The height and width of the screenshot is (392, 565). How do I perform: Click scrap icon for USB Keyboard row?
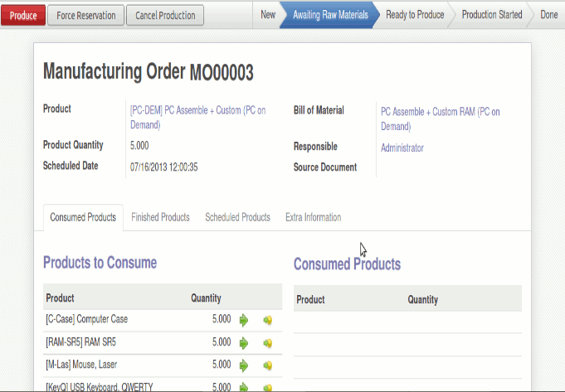[x=267, y=386]
